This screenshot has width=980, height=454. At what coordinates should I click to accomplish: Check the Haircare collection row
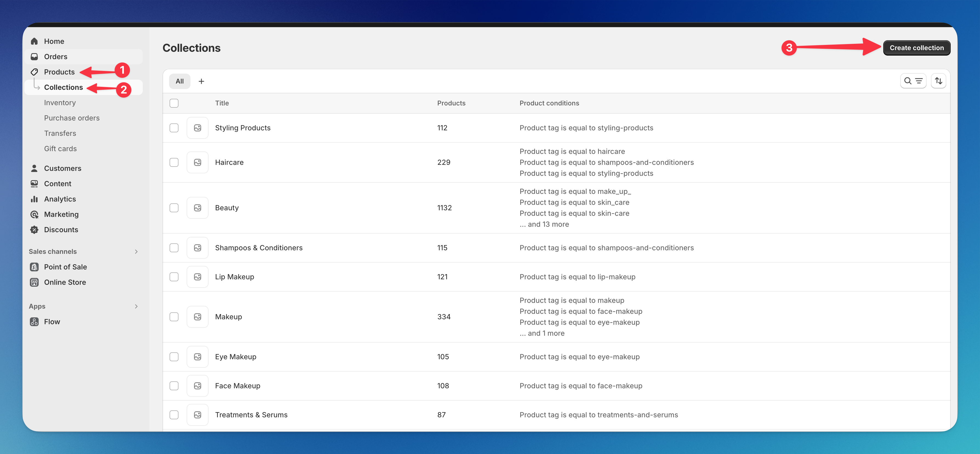click(174, 162)
